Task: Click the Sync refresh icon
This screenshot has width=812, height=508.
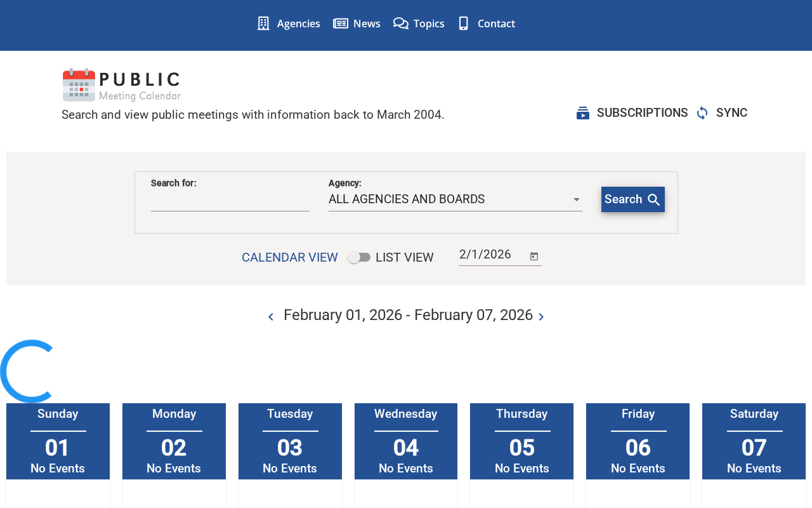Action: point(702,113)
